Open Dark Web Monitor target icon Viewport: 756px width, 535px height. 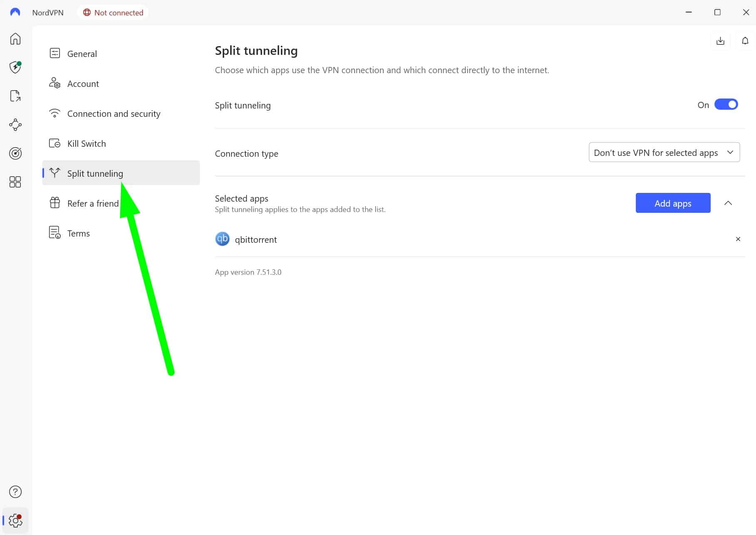coord(15,153)
